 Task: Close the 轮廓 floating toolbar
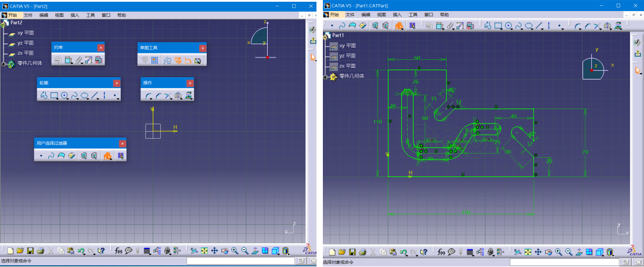pyautogui.click(x=117, y=83)
